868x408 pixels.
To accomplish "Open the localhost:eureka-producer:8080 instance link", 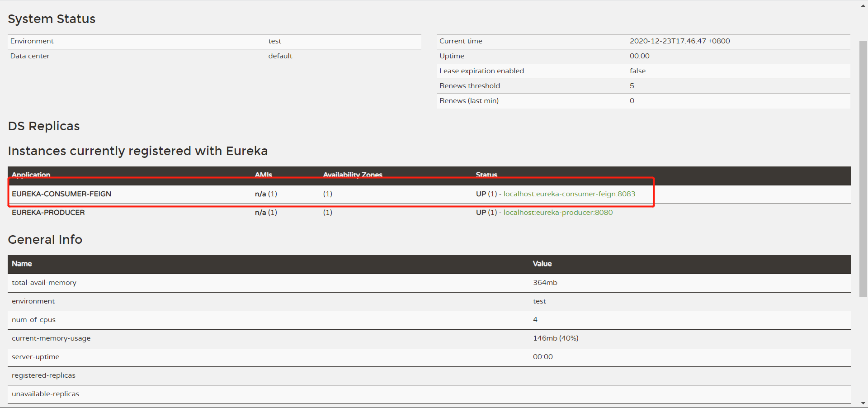I will click(x=558, y=212).
